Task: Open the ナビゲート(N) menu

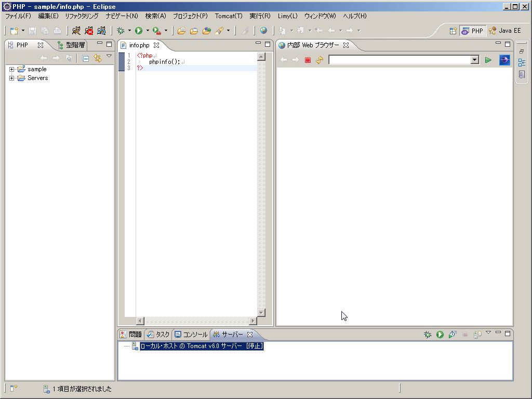Action: tap(122, 16)
